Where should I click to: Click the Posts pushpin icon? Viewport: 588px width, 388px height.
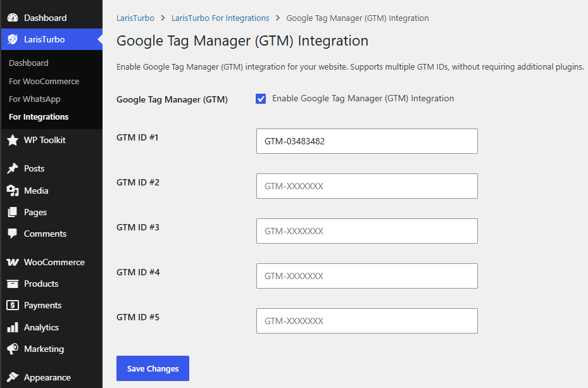point(13,169)
